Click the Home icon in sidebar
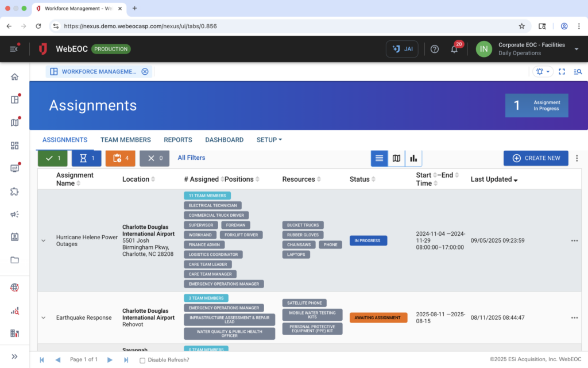Screen dimensions: 588x368 coord(15,77)
